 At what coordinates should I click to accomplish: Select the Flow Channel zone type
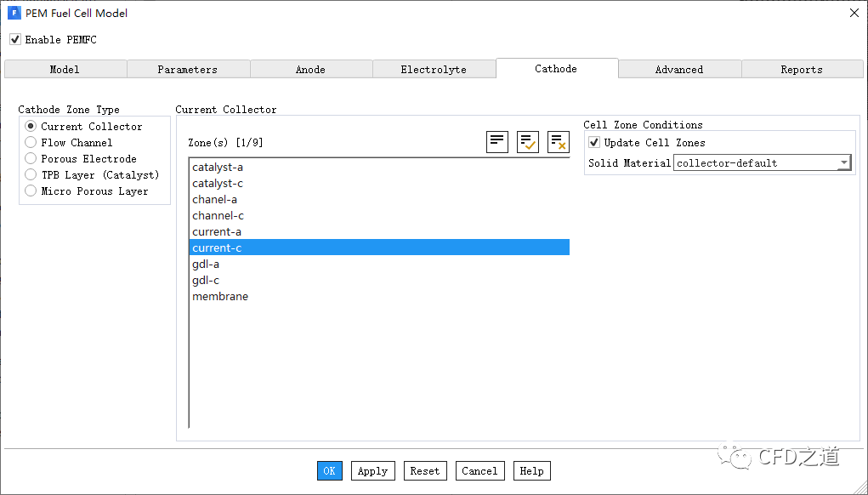tap(31, 143)
